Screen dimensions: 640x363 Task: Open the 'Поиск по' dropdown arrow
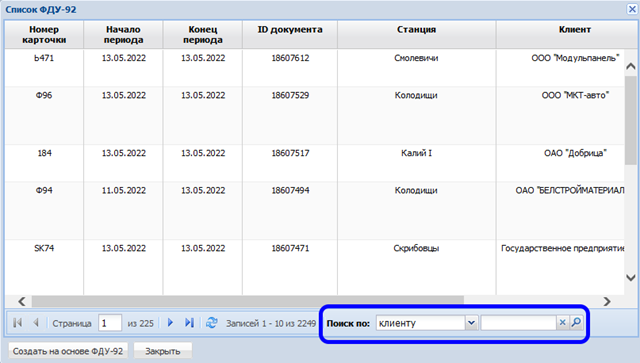point(471,323)
